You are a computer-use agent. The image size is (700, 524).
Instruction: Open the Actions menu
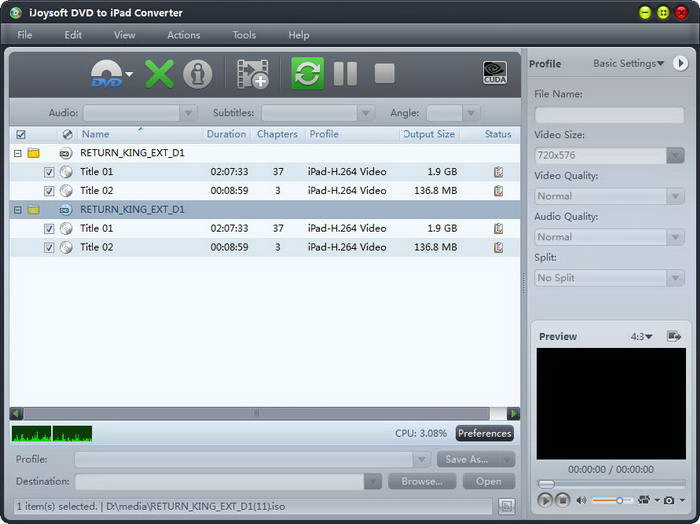tap(183, 35)
